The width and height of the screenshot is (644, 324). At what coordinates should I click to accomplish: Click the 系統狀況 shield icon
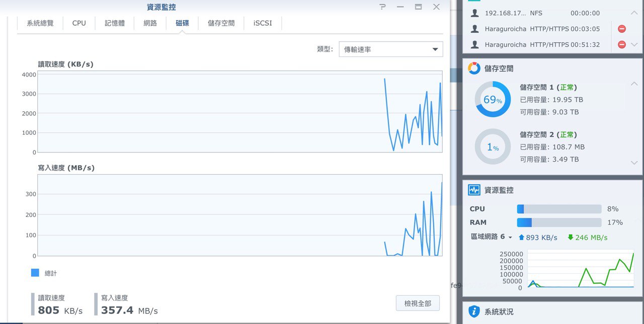[474, 311]
